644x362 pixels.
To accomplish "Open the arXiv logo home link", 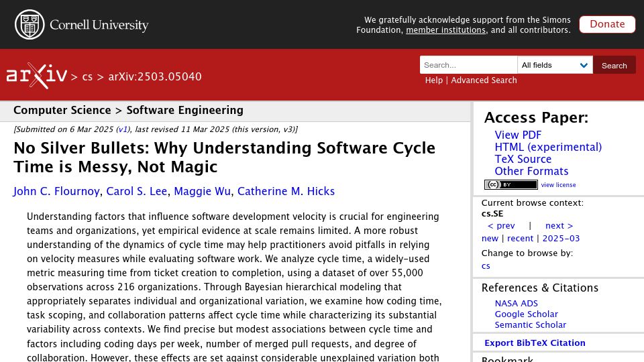I will 36,76.
